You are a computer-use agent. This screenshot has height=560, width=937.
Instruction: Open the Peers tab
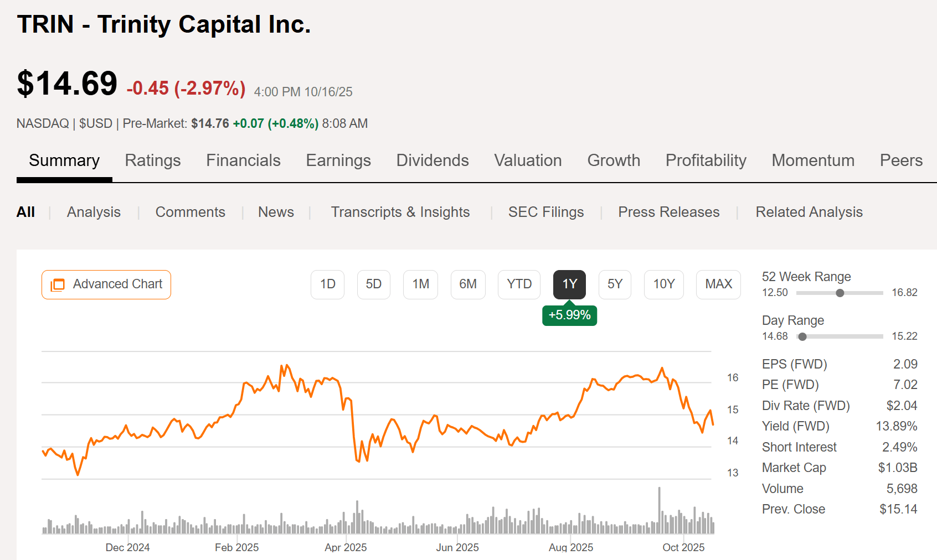901,161
